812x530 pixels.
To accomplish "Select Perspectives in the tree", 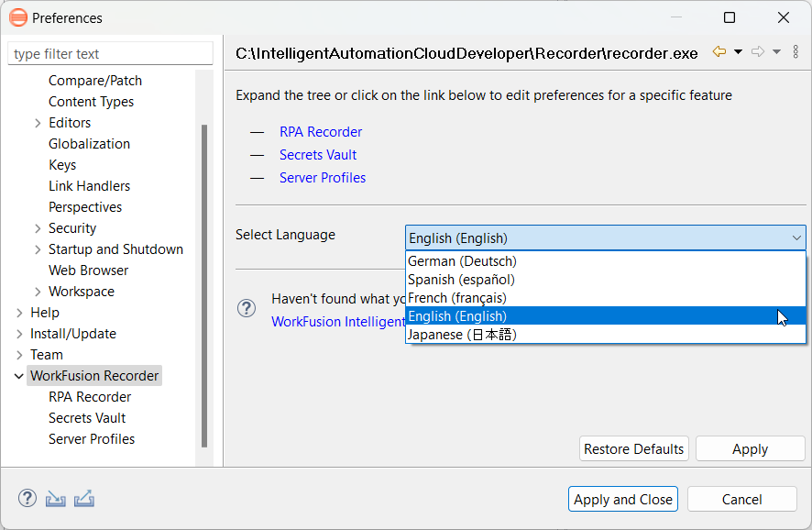I will [85, 207].
